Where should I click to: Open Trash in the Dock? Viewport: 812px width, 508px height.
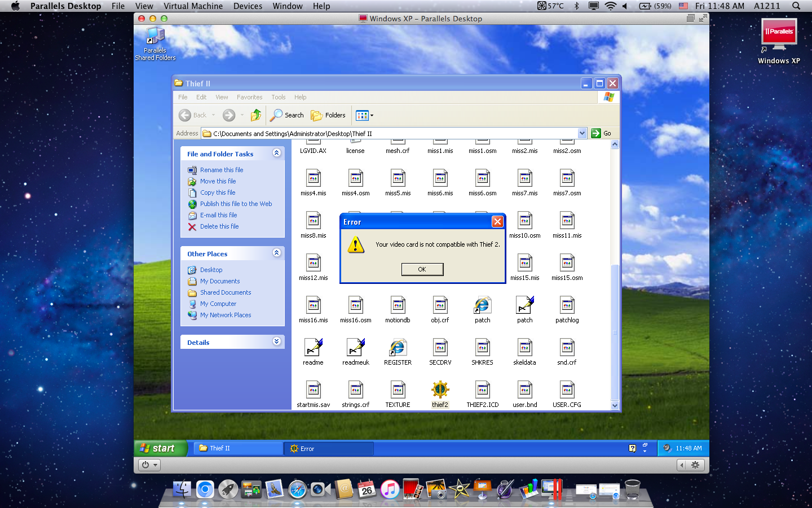tap(633, 489)
